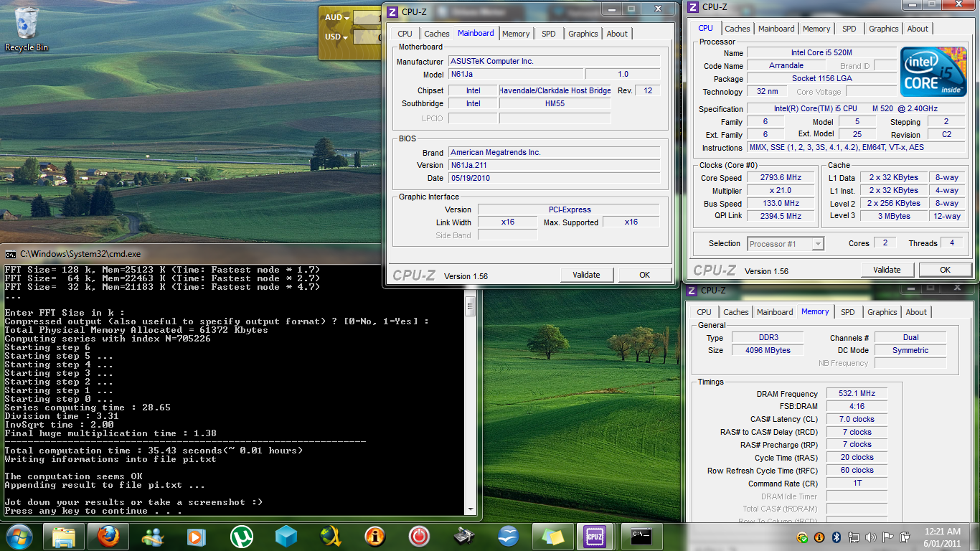Image resolution: width=980 pixels, height=551 pixels.
Task: Click the cmd window scrollbar thumb
Action: pyautogui.click(x=471, y=306)
